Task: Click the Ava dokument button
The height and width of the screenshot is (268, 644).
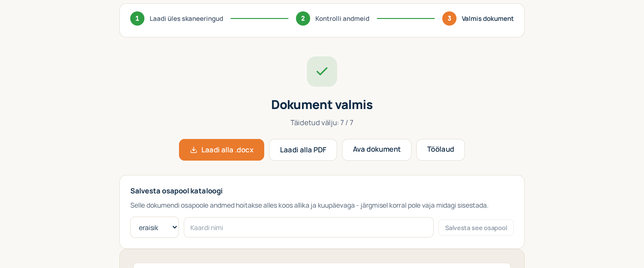Action: click(377, 150)
